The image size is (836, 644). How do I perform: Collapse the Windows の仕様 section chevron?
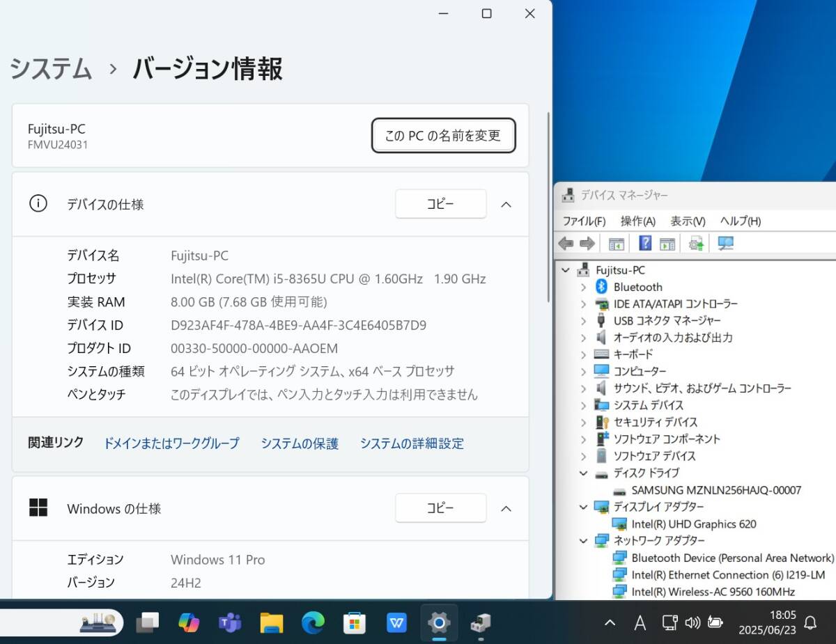click(506, 508)
